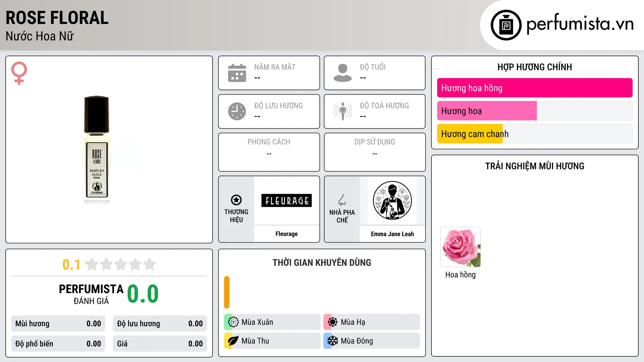Click the THƯƠNG HIỆU label
The height and width of the screenshot is (362, 644).
pyautogui.click(x=236, y=216)
